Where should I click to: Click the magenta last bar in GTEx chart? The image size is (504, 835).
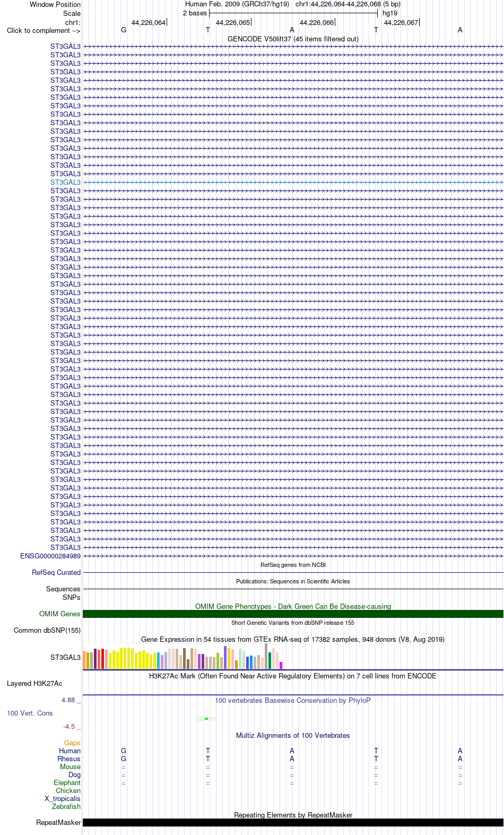click(x=281, y=665)
